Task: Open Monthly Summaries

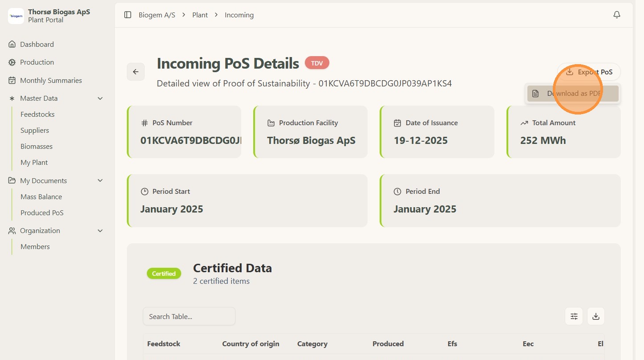Action: (x=51, y=81)
